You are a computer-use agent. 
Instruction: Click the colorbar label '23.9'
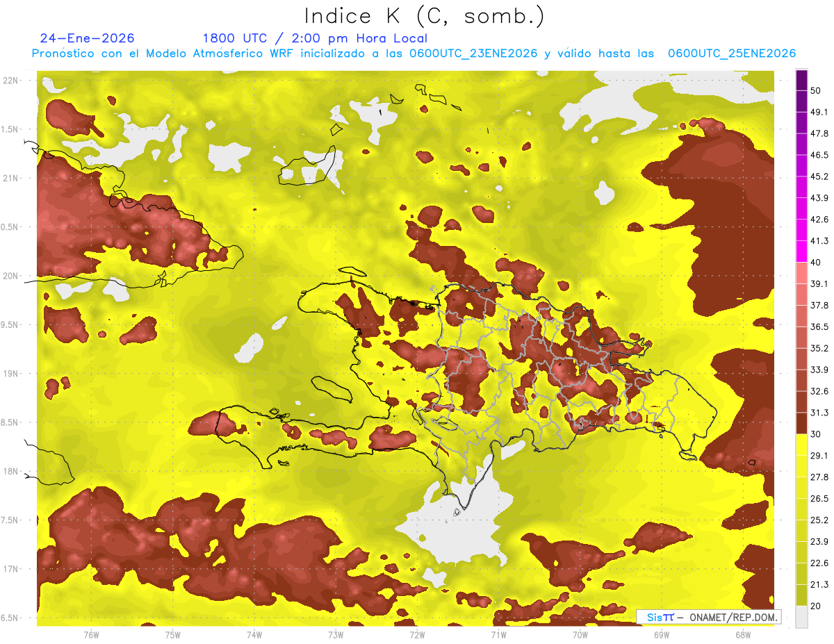coord(819,541)
